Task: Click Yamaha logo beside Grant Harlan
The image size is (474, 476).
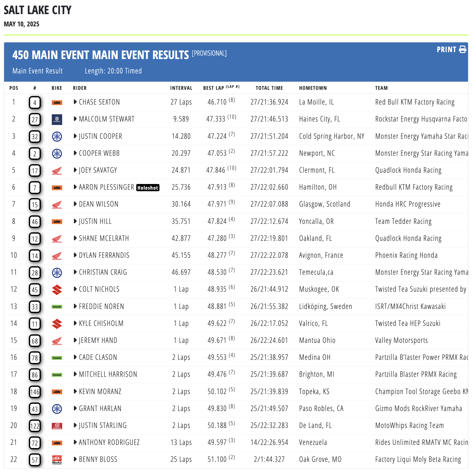Action: (x=57, y=409)
